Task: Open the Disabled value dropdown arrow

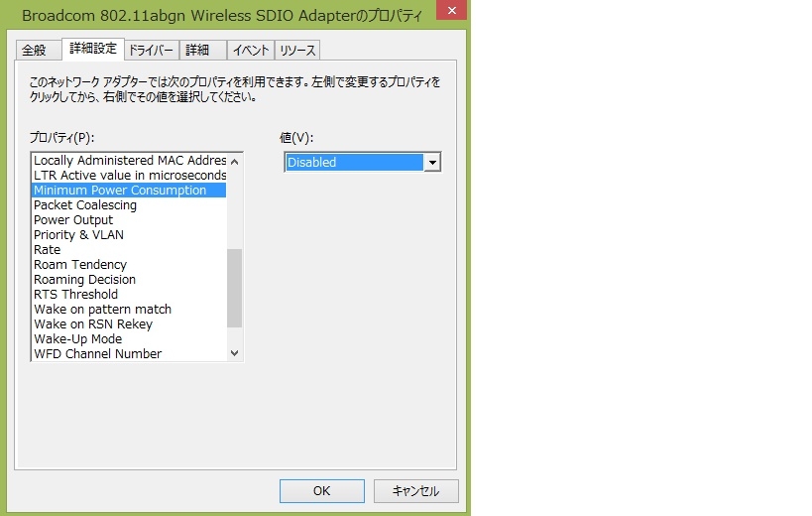Action: pos(432,162)
